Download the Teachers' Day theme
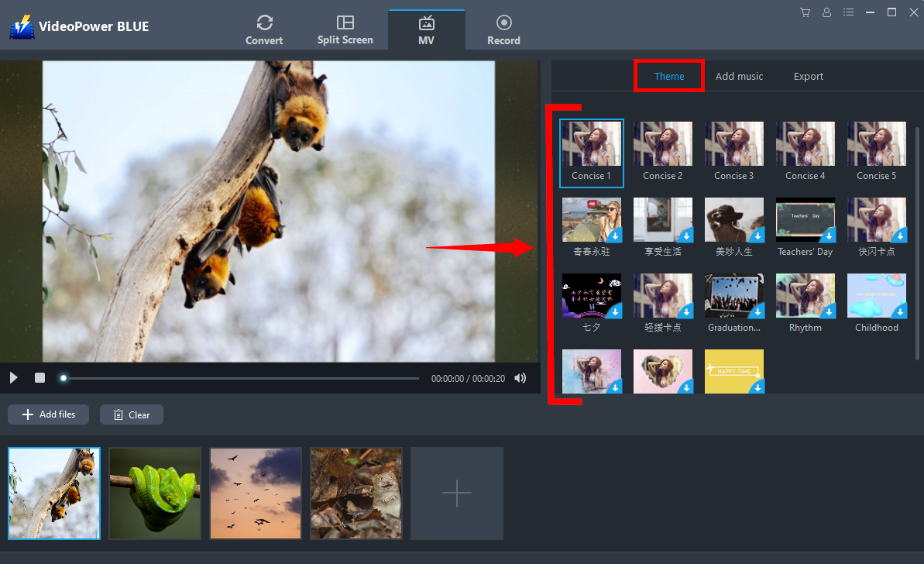The height and width of the screenshot is (564, 924). tap(828, 236)
